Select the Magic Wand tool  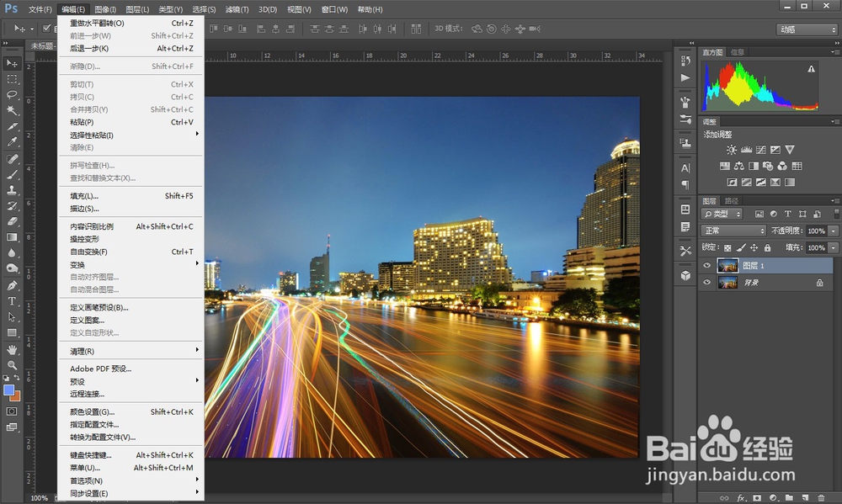point(12,110)
